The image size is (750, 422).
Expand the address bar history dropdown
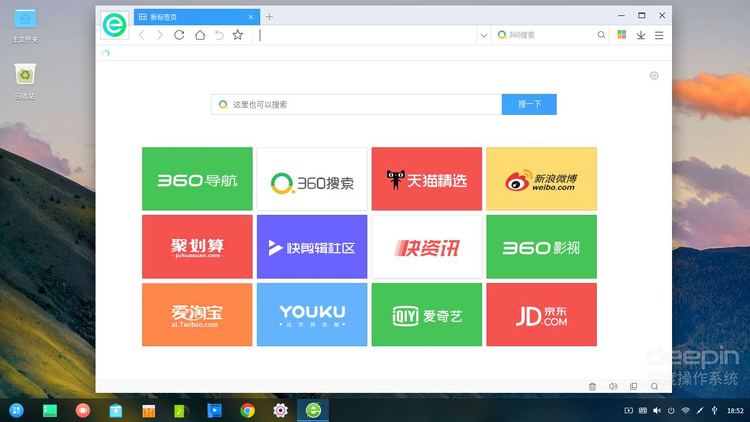484,35
